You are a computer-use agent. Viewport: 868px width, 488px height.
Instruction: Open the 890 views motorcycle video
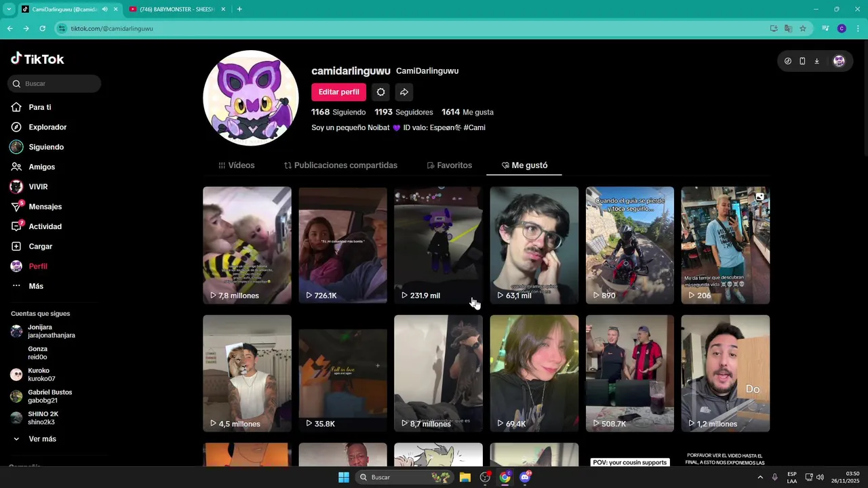629,245
